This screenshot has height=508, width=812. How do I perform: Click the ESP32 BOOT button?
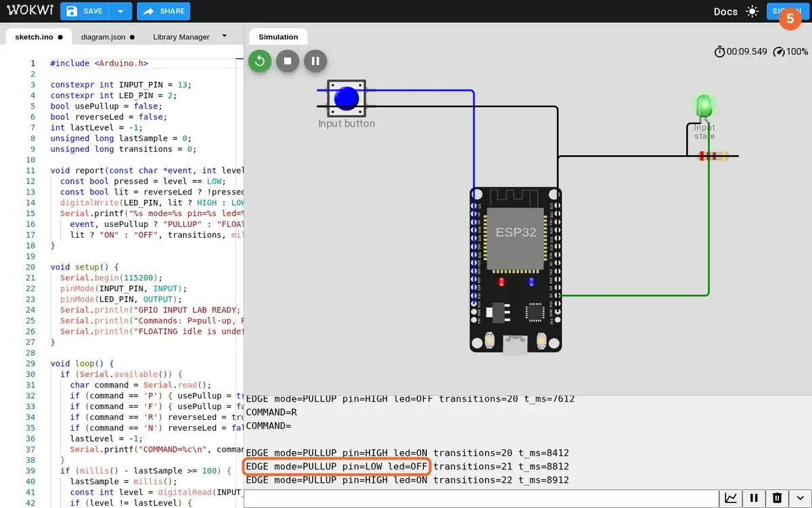(x=541, y=340)
